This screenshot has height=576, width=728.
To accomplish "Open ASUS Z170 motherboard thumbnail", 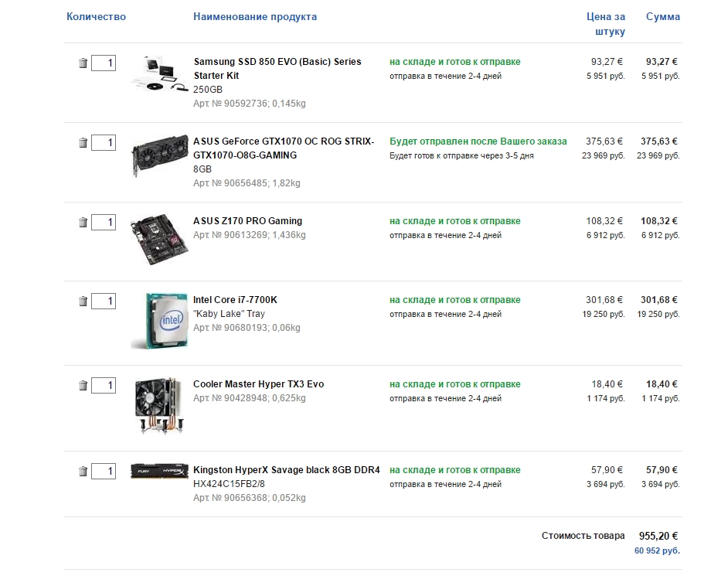I will click(159, 239).
